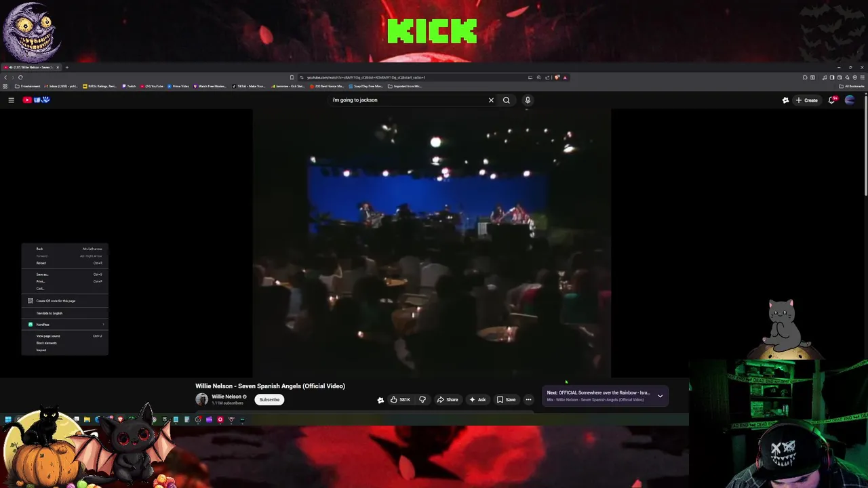Viewport: 868px width, 488px height.
Task: Choose Back in the context menu
Action: point(64,249)
